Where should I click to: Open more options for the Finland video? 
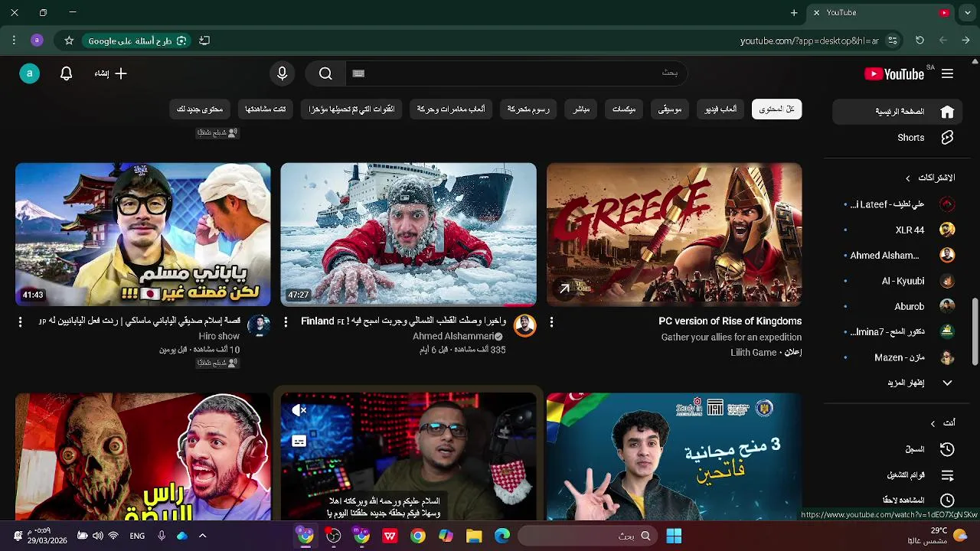[x=286, y=322]
